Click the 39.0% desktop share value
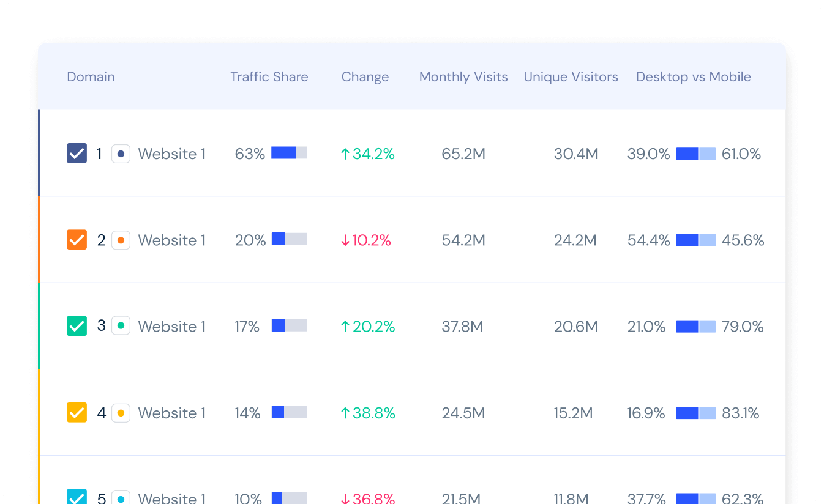824x504 pixels. [649, 154]
